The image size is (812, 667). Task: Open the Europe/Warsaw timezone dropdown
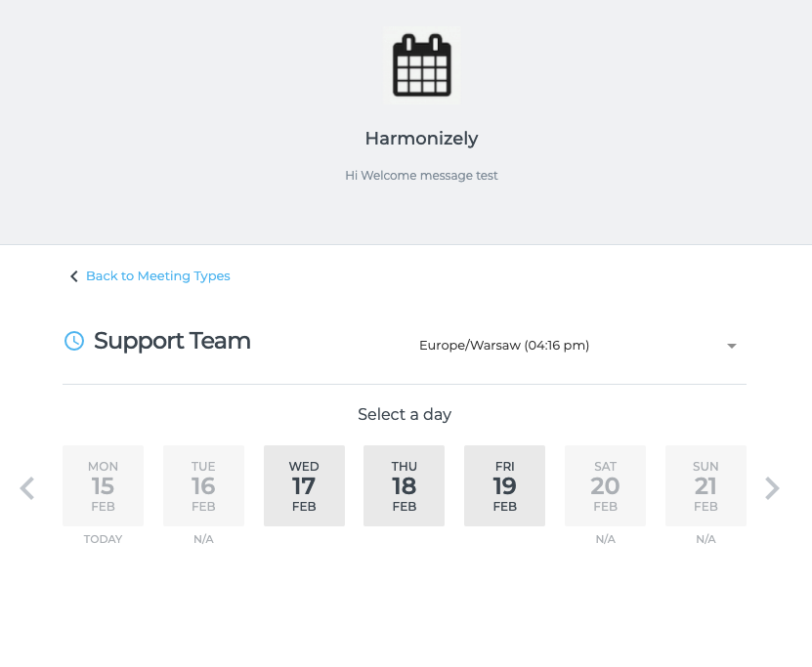pos(578,345)
